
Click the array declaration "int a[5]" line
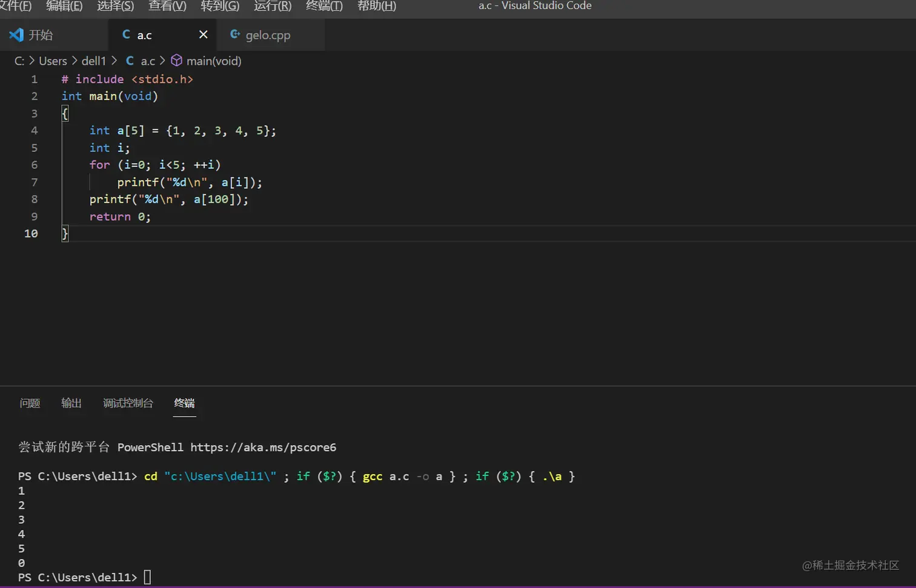(x=183, y=131)
